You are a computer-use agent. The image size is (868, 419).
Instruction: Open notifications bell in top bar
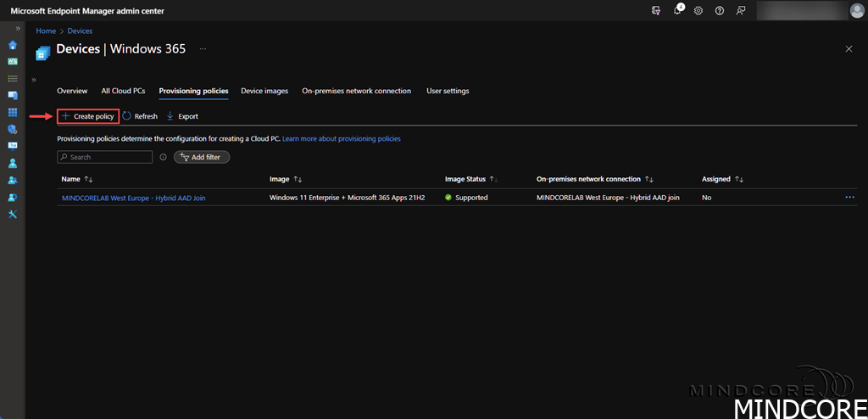click(x=677, y=11)
